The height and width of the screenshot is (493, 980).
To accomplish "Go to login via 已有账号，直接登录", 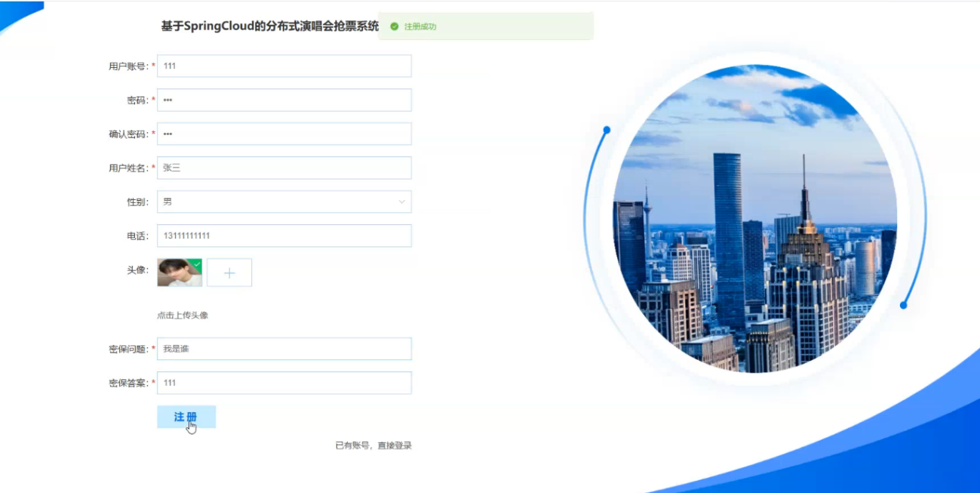I will tap(373, 445).
